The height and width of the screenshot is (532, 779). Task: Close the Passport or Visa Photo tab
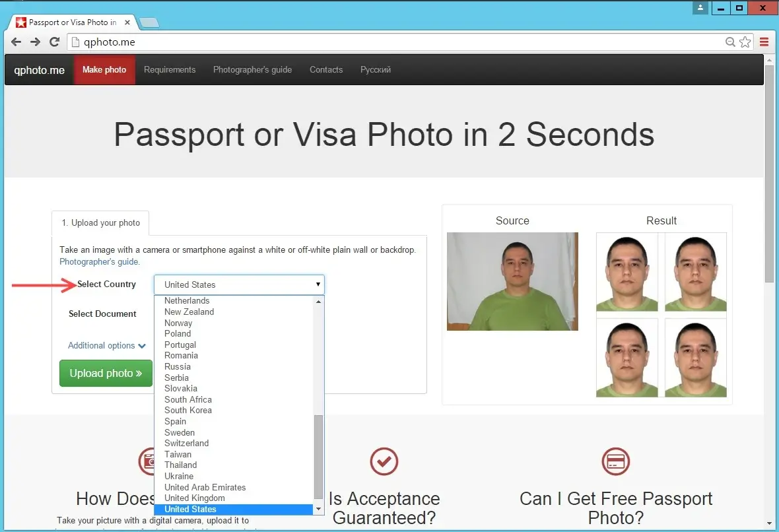coord(127,22)
